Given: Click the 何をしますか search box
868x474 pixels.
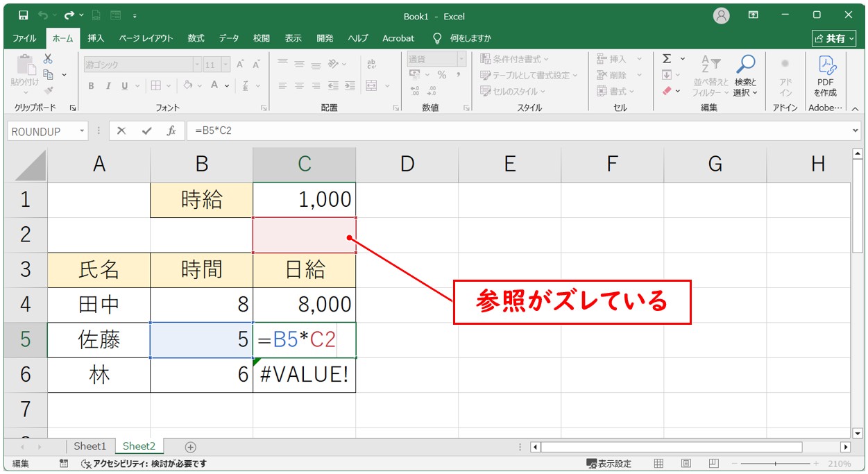Looking at the screenshot, I should click(x=462, y=38).
